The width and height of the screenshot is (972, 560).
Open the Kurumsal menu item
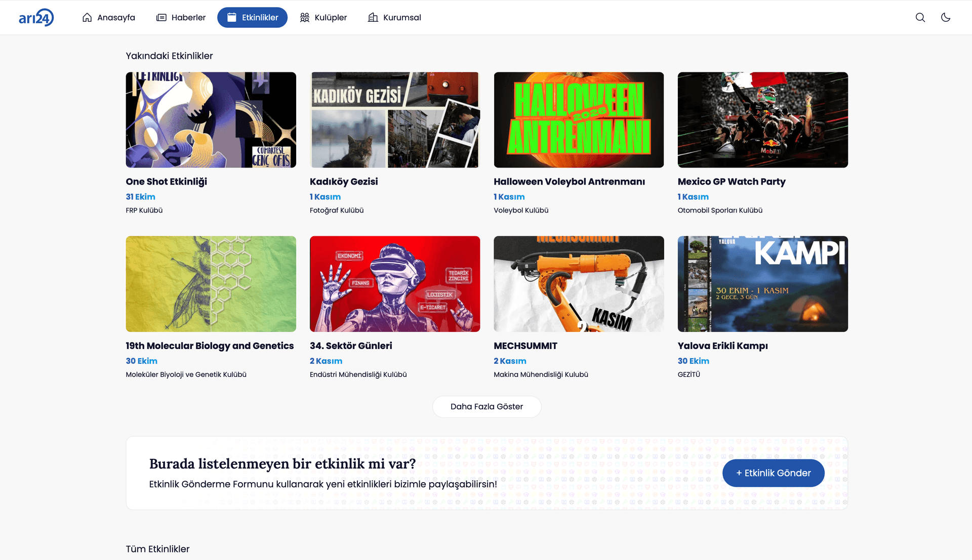(394, 17)
